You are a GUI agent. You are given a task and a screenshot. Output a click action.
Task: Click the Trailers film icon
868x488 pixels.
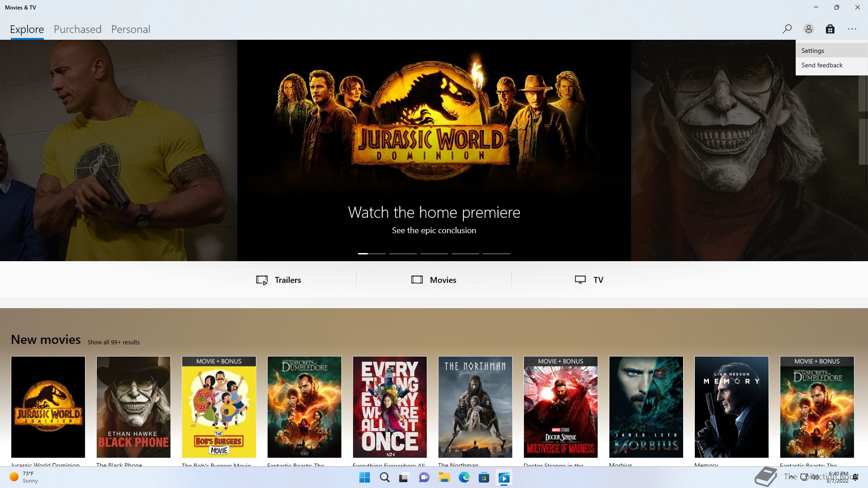click(262, 280)
